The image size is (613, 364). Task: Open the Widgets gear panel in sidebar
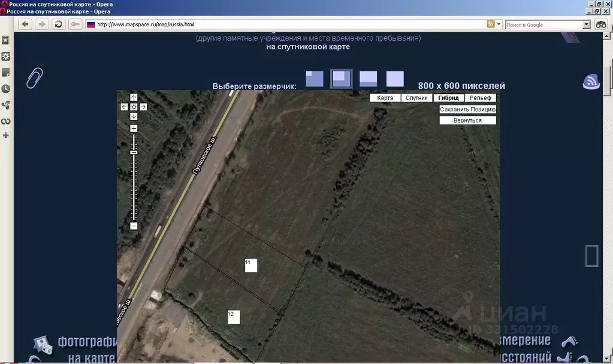(5, 56)
